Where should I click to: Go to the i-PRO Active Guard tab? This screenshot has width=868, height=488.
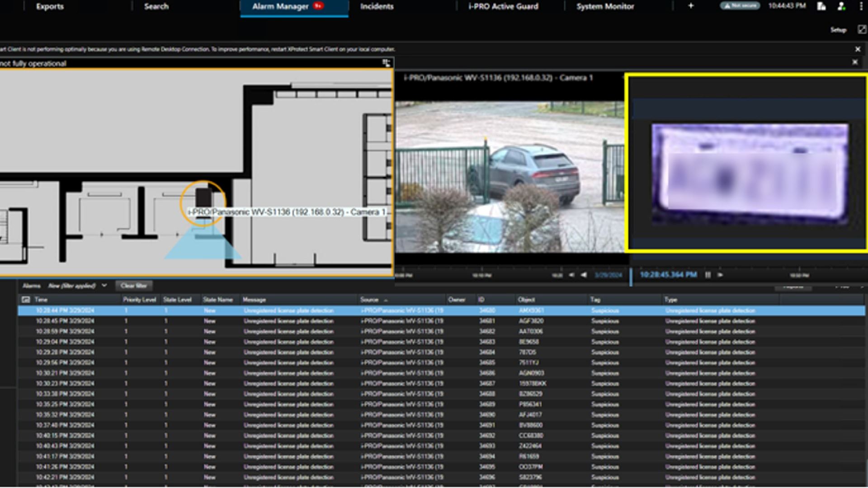pos(503,6)
